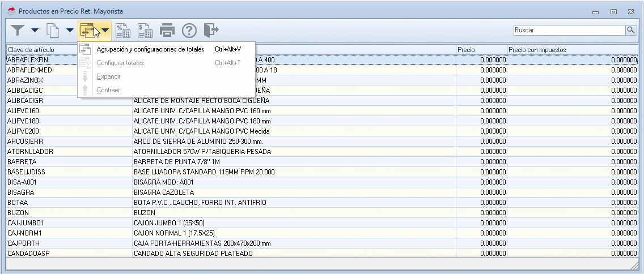Click inside the Buscar search field
644x274 pixels.
click(569, 30)
